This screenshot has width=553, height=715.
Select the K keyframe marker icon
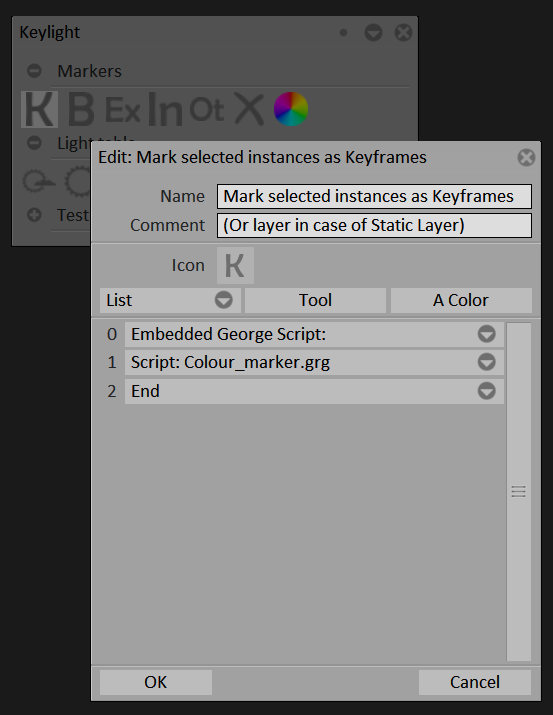39,109
